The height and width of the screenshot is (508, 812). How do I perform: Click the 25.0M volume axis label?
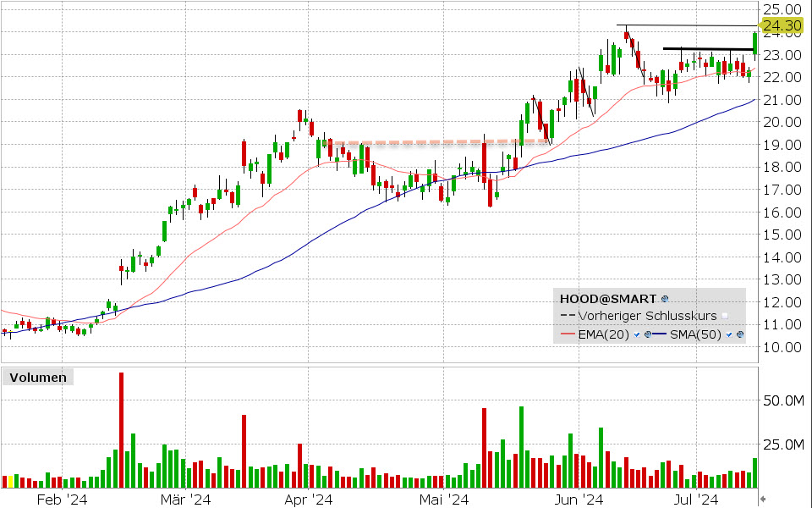click(x=784, y=444)
